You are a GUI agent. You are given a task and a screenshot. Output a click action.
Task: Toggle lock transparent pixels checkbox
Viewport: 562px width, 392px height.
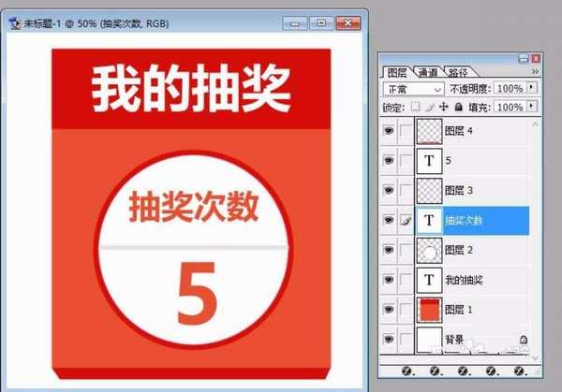tap(415, 107)
